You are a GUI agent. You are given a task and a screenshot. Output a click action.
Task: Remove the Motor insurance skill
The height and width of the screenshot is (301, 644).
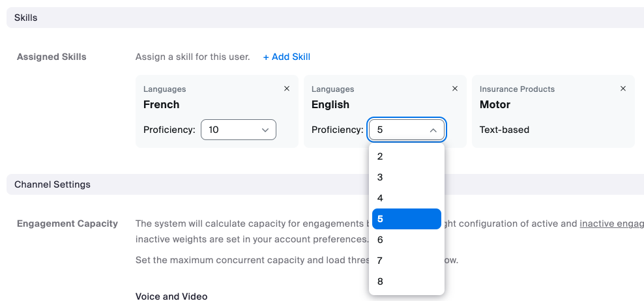click(x=623, y=89)
